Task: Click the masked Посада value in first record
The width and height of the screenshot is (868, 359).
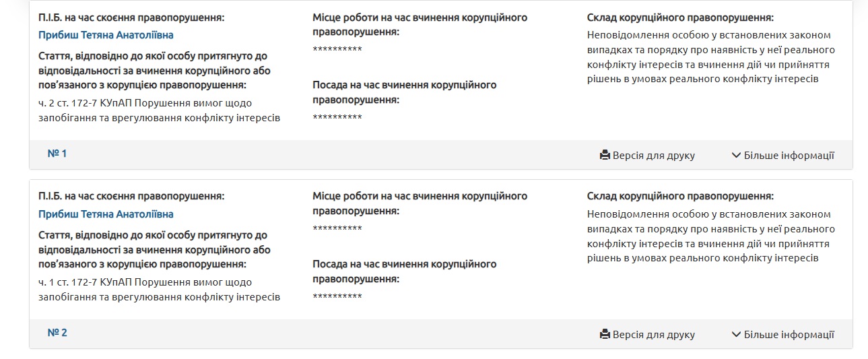Action: coord(337,118)
